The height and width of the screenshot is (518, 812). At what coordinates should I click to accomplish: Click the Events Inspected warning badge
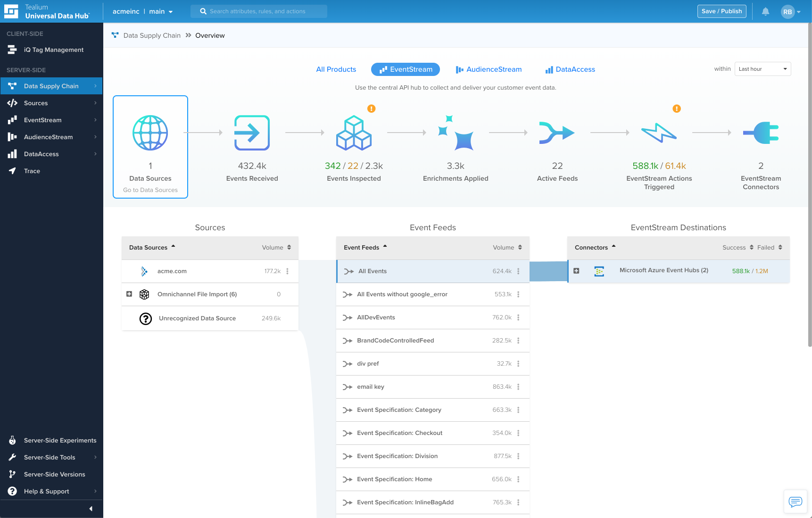371,109
